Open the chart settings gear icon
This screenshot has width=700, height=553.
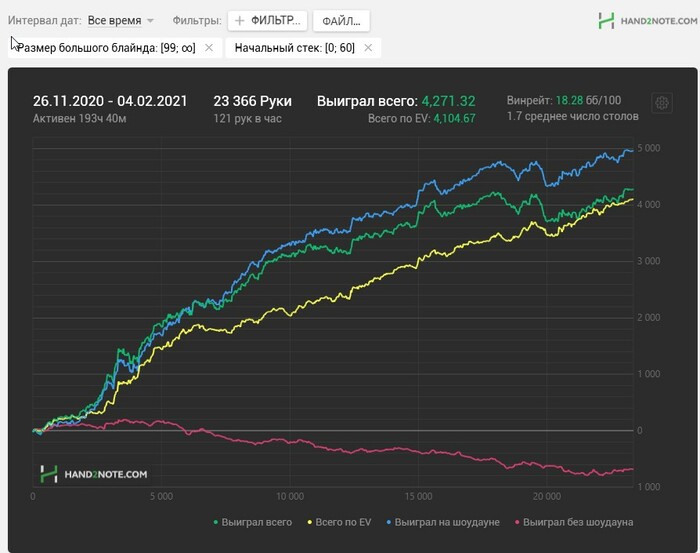[662, 103]
